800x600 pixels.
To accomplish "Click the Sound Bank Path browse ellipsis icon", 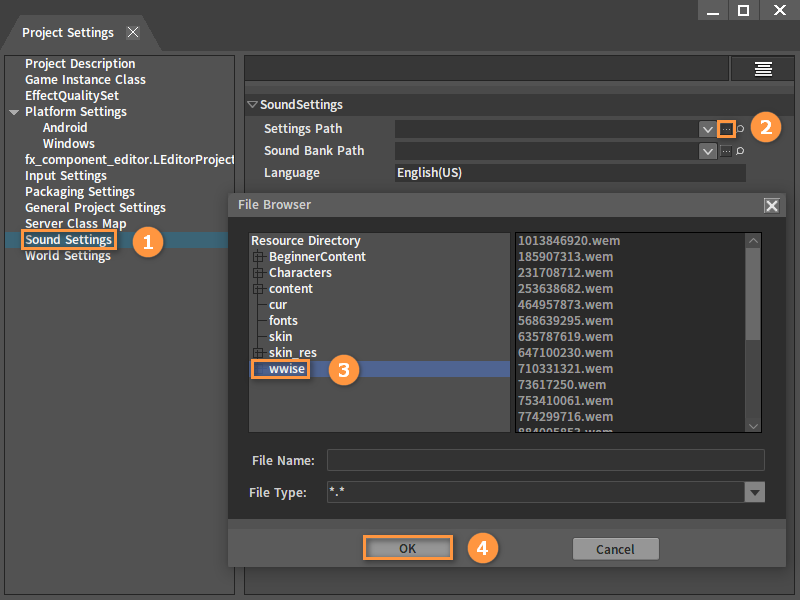I will click(x=726, y=151).
